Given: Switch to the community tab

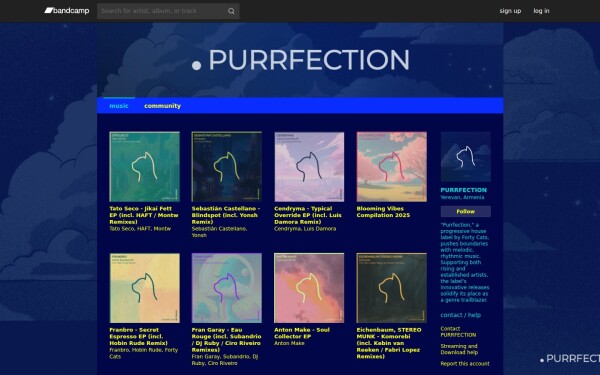Looking at the screenshot, I should pyautogui.click(x=162, y=106).
